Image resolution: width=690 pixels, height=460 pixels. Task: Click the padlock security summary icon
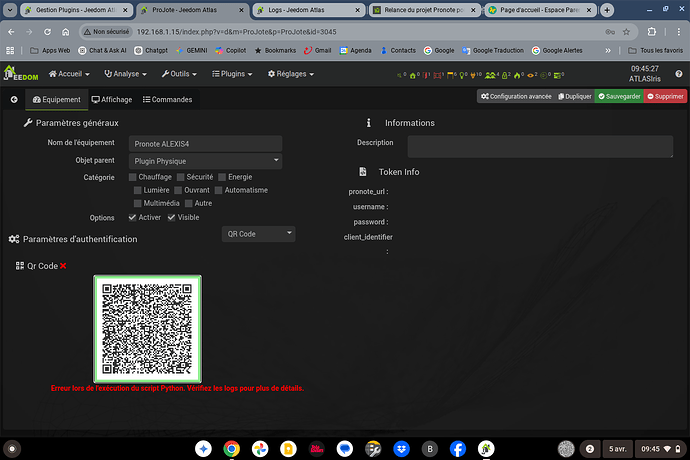[505, 76]
